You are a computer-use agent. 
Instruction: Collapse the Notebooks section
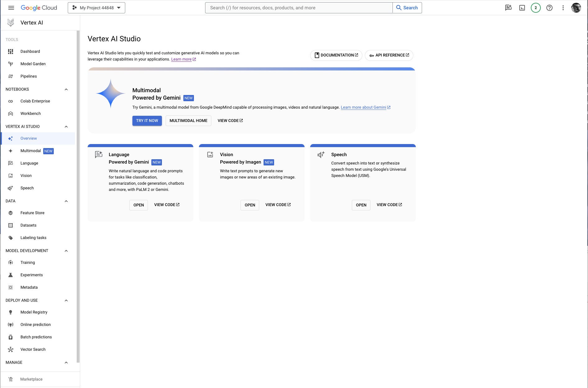66,89
